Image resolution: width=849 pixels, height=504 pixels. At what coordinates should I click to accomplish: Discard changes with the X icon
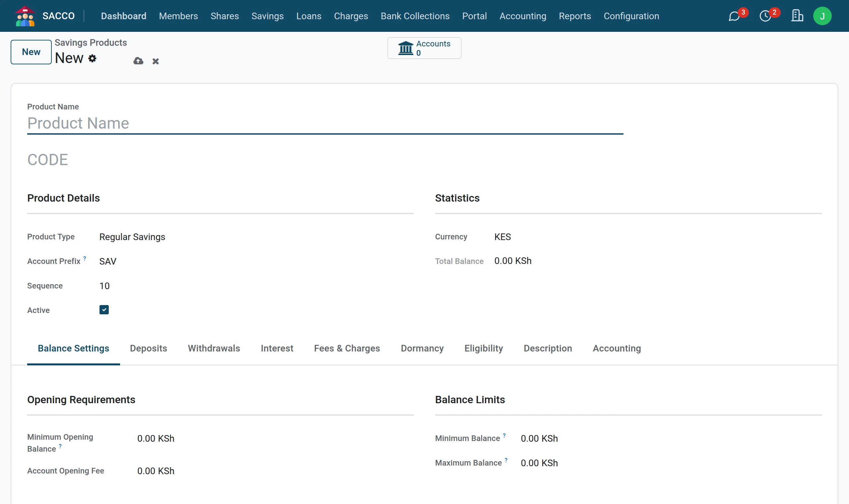156,61
